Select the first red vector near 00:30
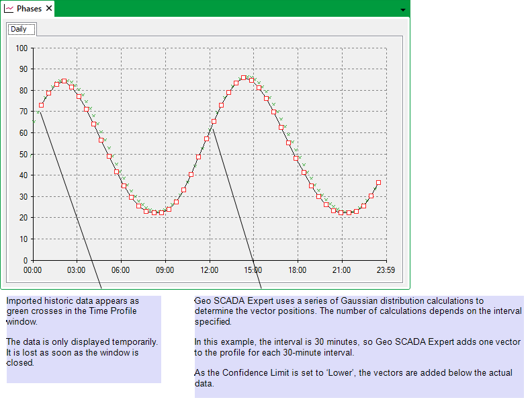 [x=41, y=105]
